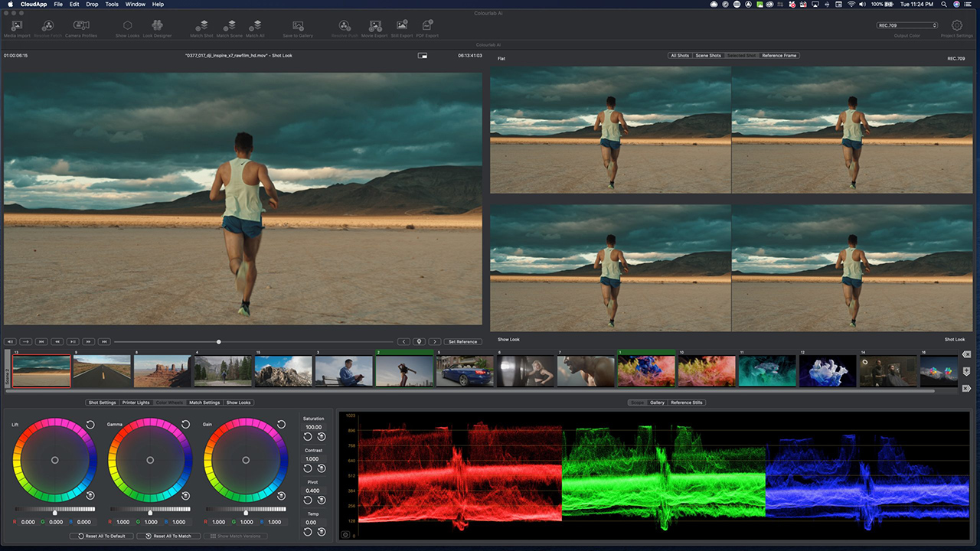
Task: Open the REC.709 output color dropdown
Action: point(907,24)
